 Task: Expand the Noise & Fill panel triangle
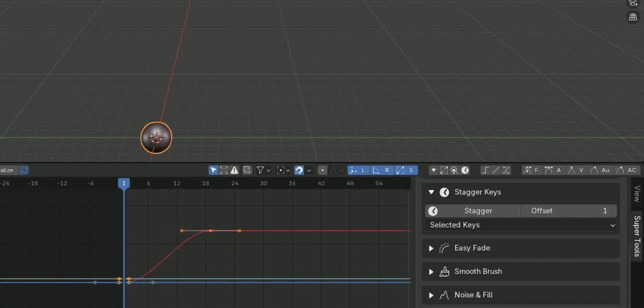[431, 295]
